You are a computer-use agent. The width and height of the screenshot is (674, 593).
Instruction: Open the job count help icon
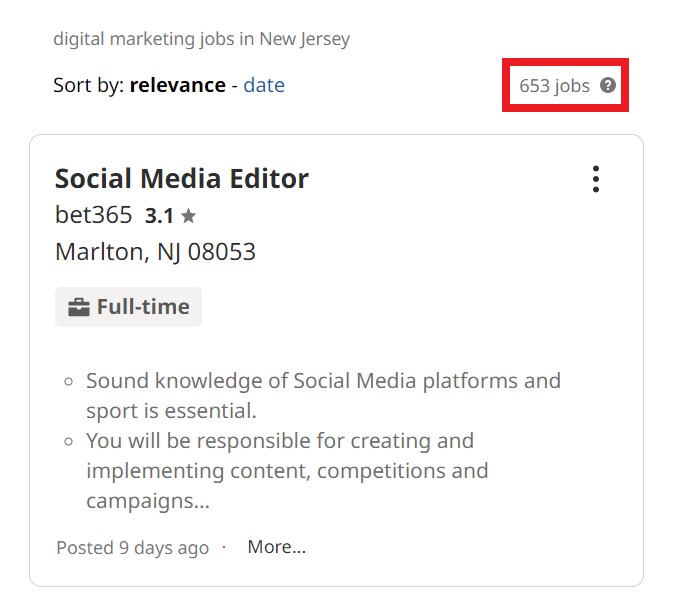[x=608, y=85]
